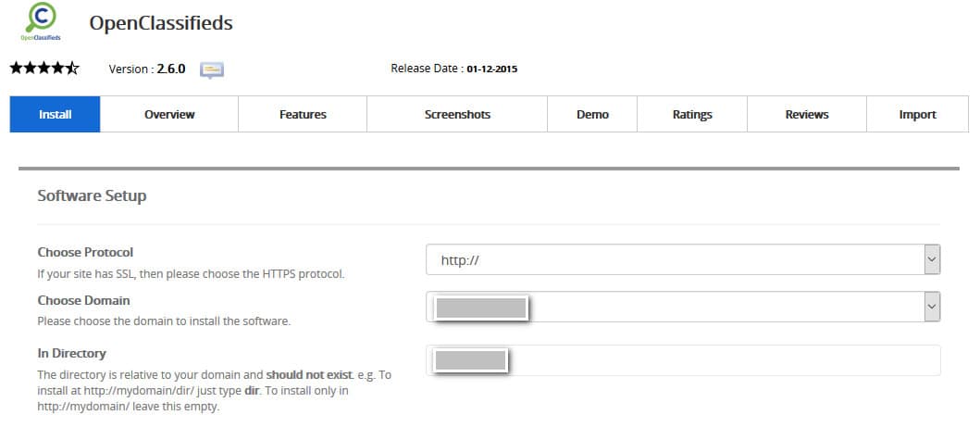
Task: Click the Choose Protocol label
Action: tap(85, 252)
